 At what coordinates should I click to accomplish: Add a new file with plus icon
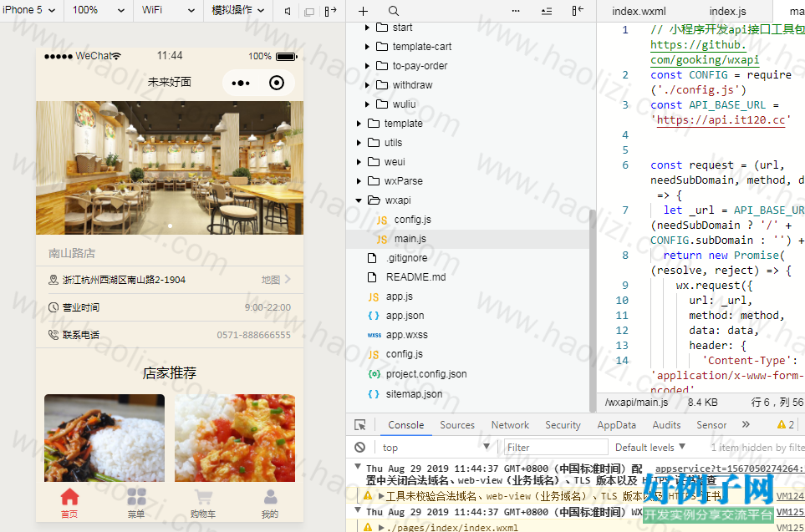tap(363, 11)
